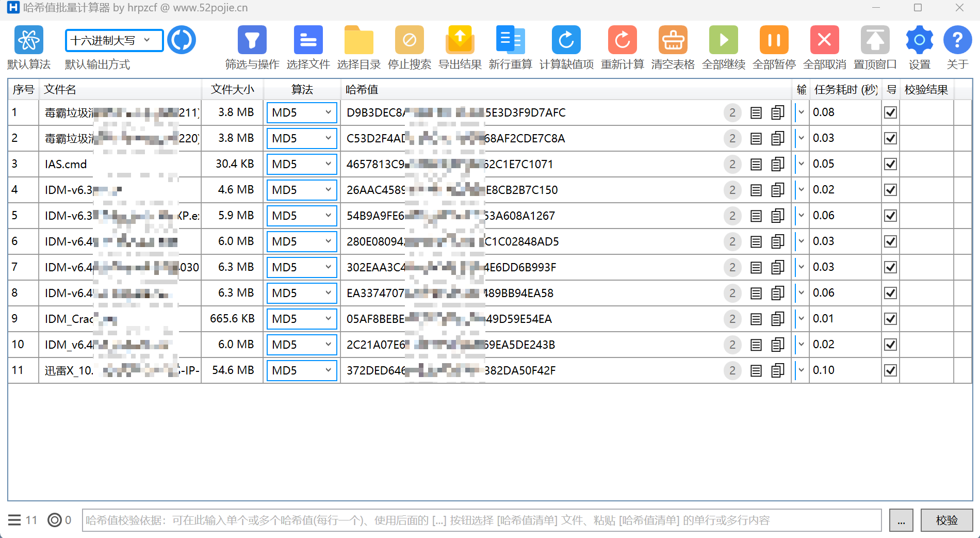Copy the hash value in row 3
This screenshot has height=538, width=980.
pyautogui.click(x=777, y=164)
